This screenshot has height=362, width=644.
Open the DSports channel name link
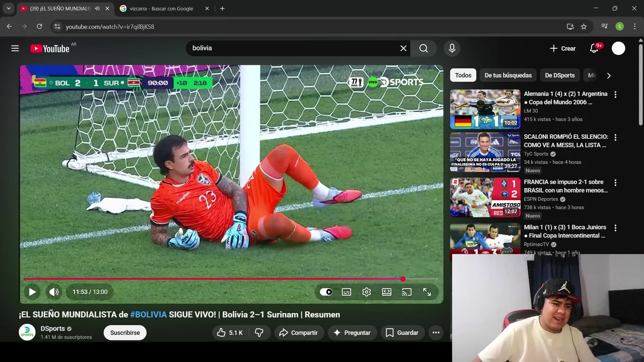53,328
